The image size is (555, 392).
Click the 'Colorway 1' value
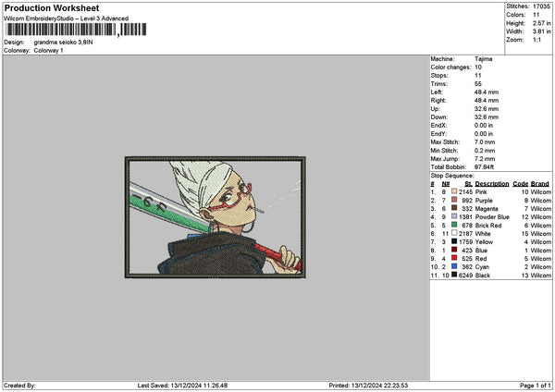coord(48,51)
